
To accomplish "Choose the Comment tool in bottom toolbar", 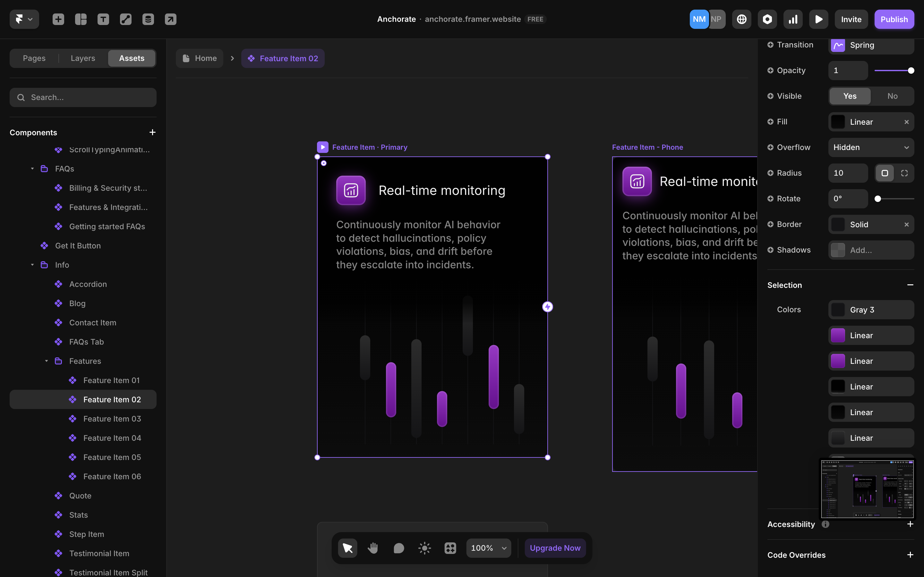I will point(398,548).
